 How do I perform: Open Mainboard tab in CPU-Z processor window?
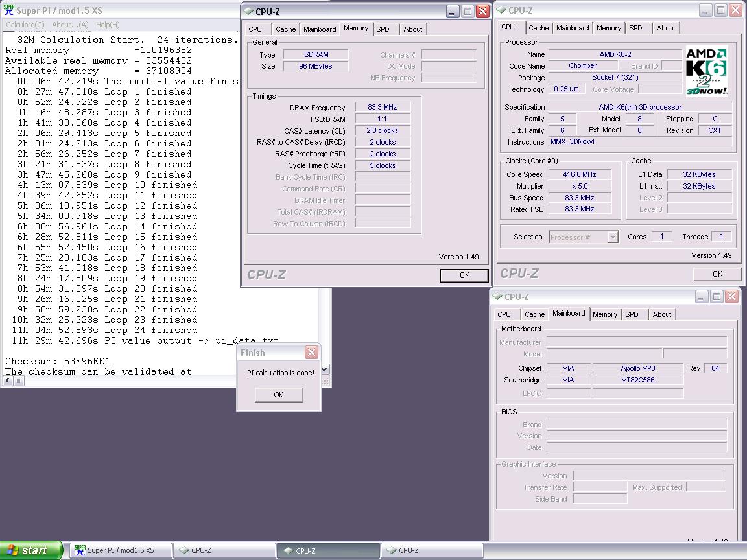(x=573, y=28)
